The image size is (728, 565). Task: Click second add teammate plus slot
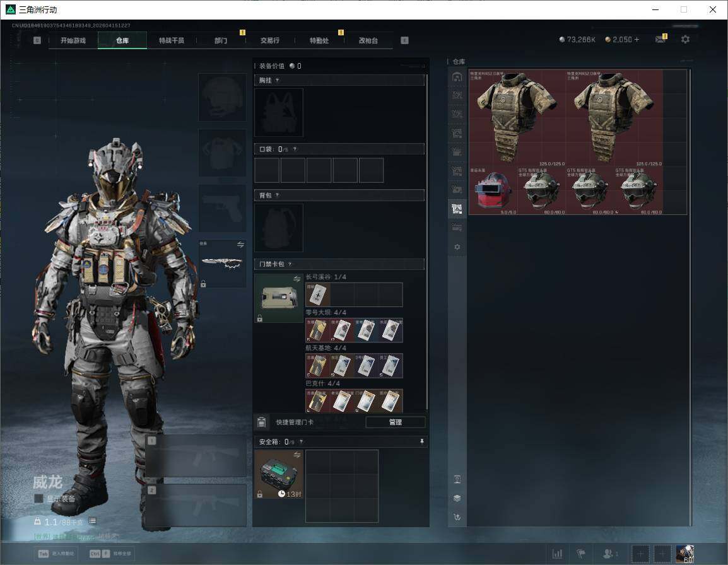(x=662, y=554)
